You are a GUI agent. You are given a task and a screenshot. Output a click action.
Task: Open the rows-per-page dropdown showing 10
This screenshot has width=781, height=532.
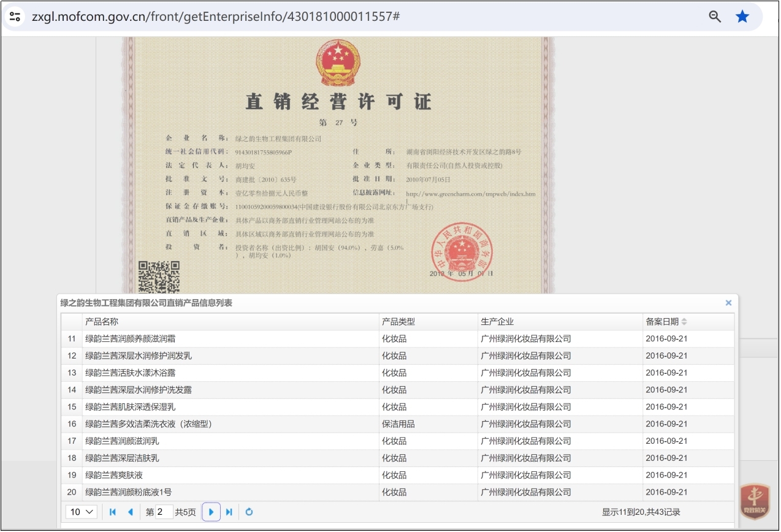82,512
